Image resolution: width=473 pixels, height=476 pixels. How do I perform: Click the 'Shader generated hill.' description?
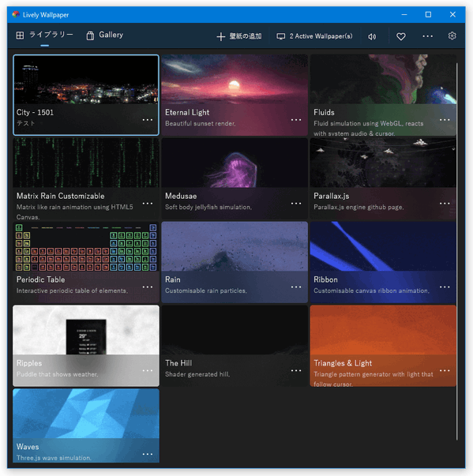197,374
